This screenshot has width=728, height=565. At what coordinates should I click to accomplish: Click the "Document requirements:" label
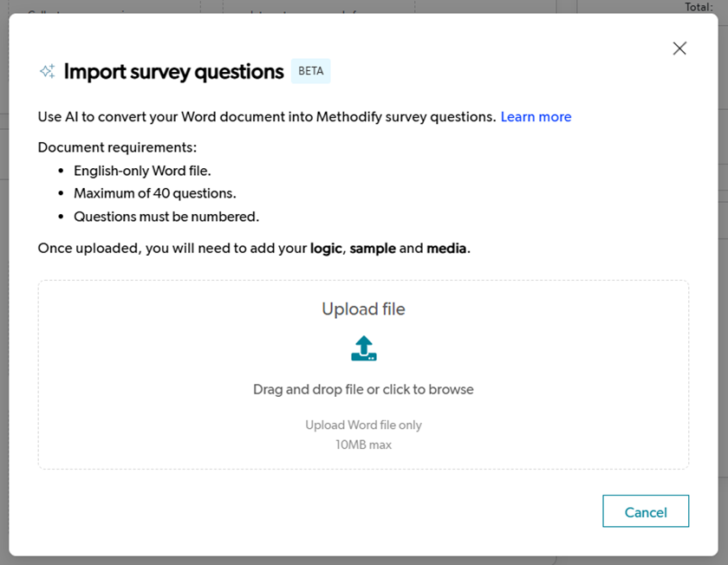(117, 147)
